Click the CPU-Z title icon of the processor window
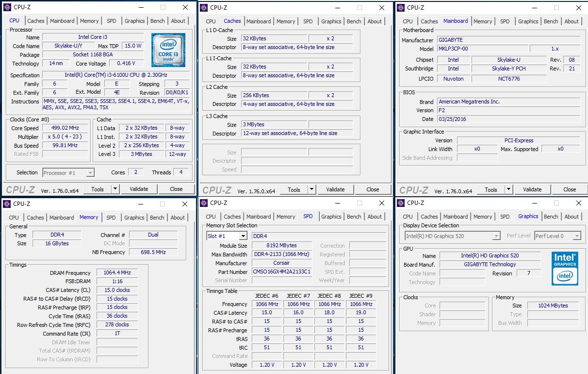The width and height of the screenshot is (588, 374). click(x=7, y=7)
